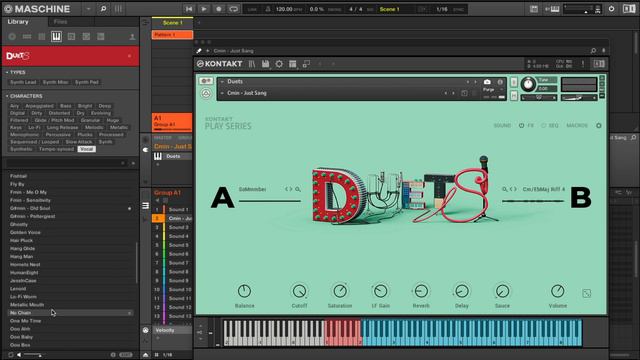This screenshot has width=640, height=360.
Task: Select the Sounds grid filter icon
Action: [x=42, y=37]
